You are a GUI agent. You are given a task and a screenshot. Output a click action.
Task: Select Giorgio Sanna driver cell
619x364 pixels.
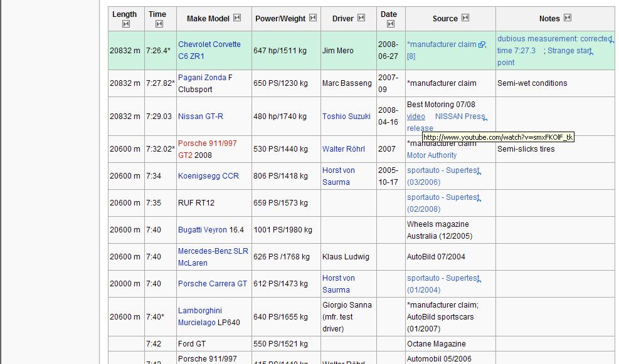(349, 316)
